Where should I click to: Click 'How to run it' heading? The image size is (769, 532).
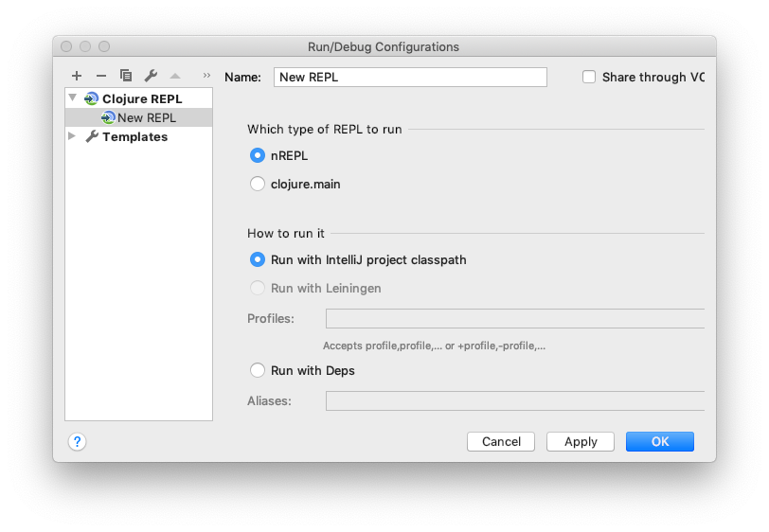285,234
